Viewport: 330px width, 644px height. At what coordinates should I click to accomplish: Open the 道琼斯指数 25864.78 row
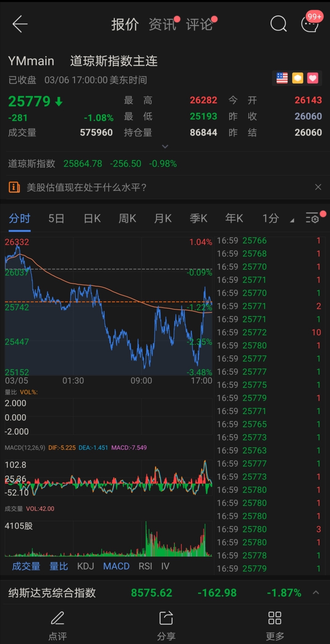tap(165, 164)
